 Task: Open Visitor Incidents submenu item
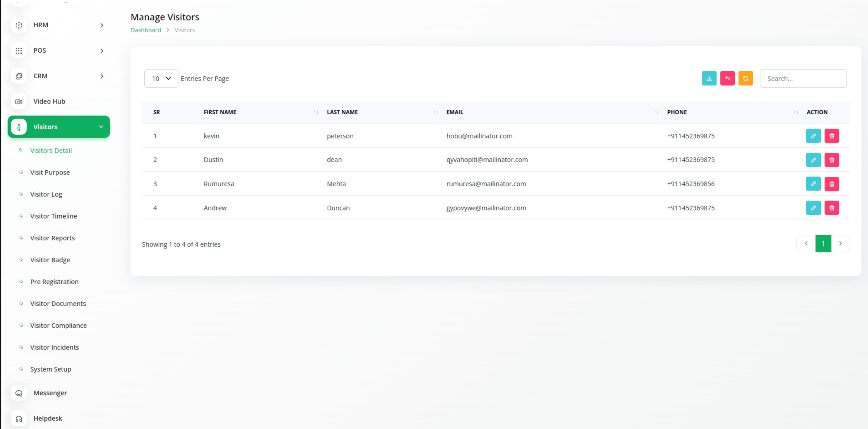tap(54, 348)
